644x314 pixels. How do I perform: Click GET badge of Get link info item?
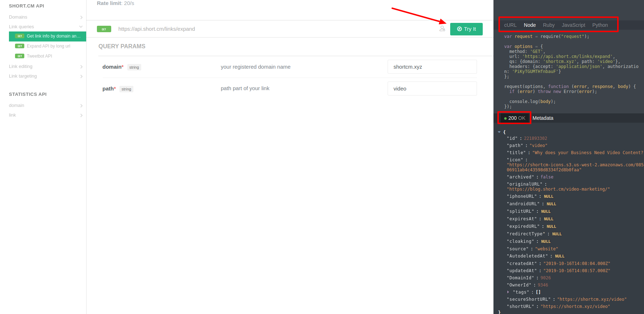pos(20,36)
